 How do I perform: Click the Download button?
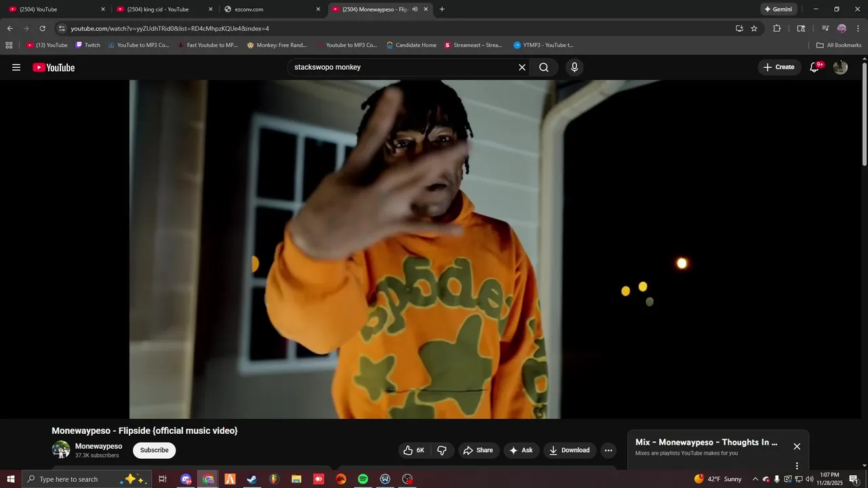coord(570,450)
